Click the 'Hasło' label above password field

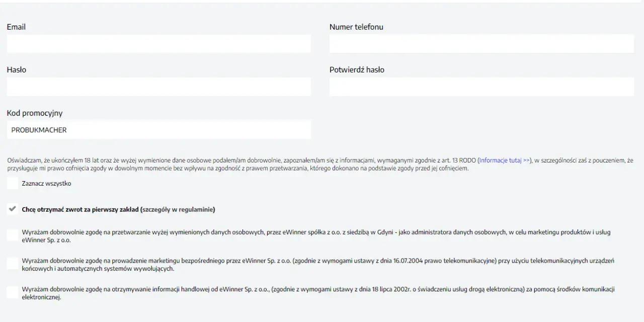(17, 70)
